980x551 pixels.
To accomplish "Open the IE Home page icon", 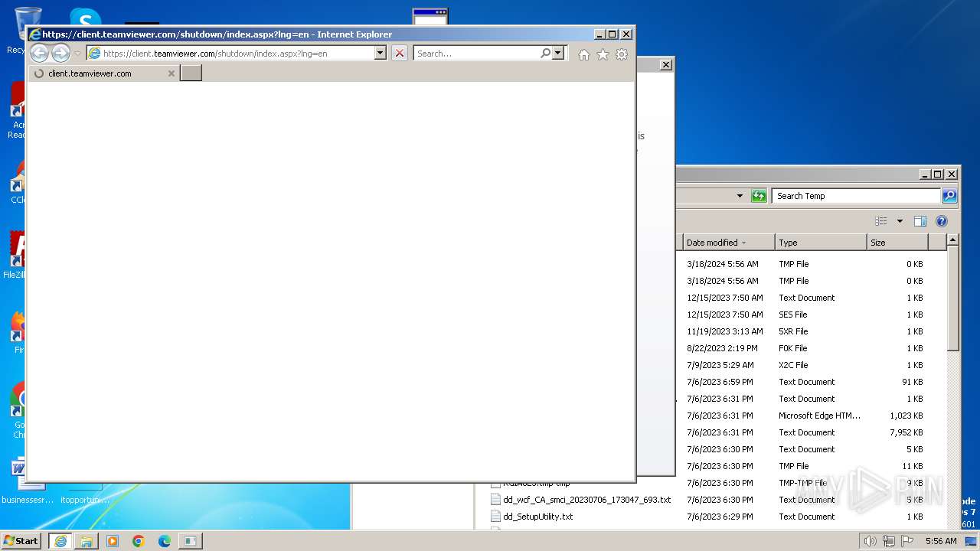I will [x=584, y=54].
